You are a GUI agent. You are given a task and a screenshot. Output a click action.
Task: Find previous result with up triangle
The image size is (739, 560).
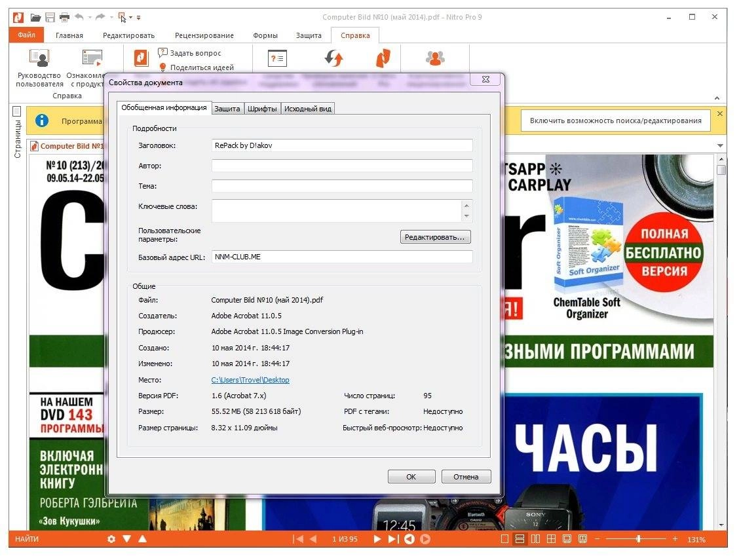[x=142, y=539]
